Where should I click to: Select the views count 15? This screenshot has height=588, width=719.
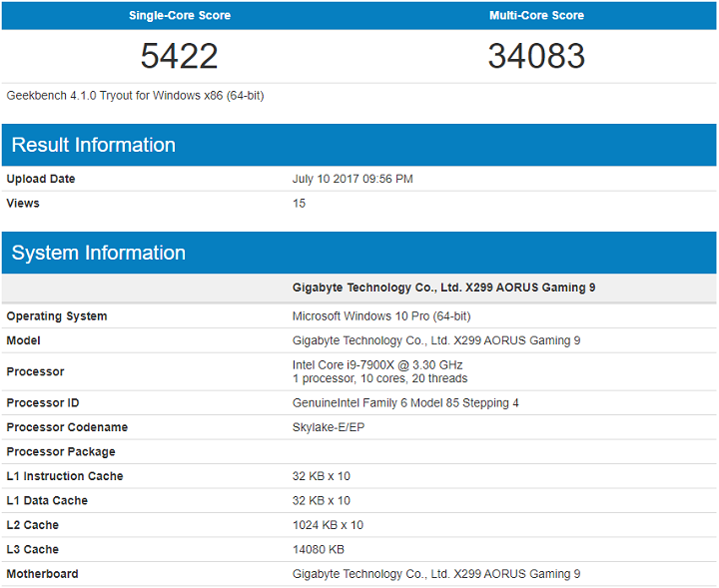[299, 203]
